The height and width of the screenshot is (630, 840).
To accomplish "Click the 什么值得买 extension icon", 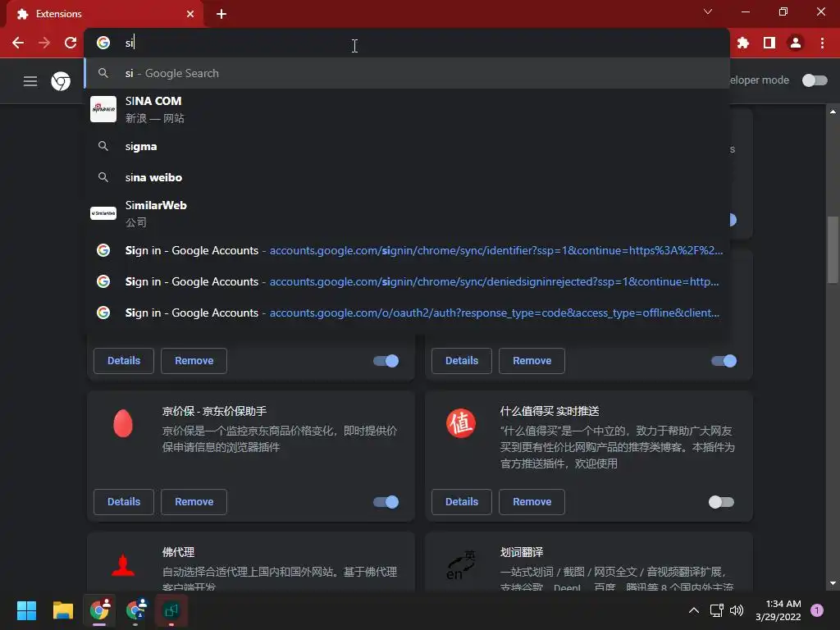I will coord(461,423).
